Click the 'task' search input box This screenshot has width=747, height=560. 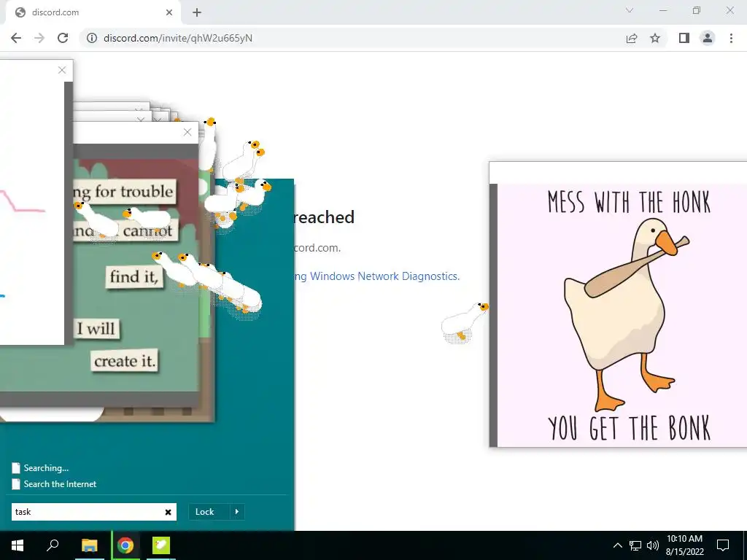click(x=94, y=512)
